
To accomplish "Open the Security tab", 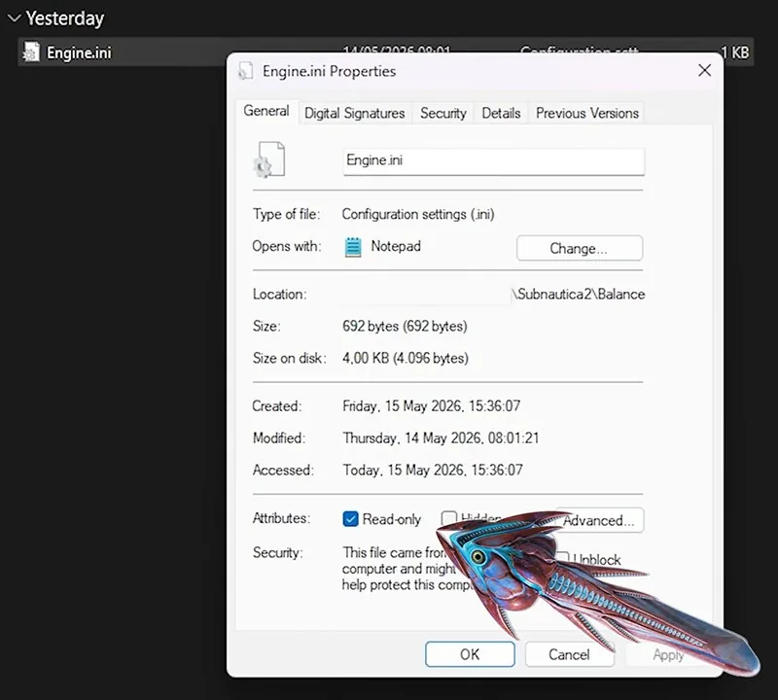I will click(x=443, y=113).
